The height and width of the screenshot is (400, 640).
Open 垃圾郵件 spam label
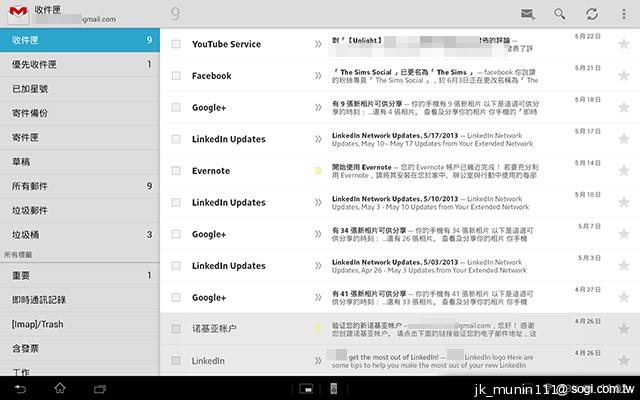point(80,211)
